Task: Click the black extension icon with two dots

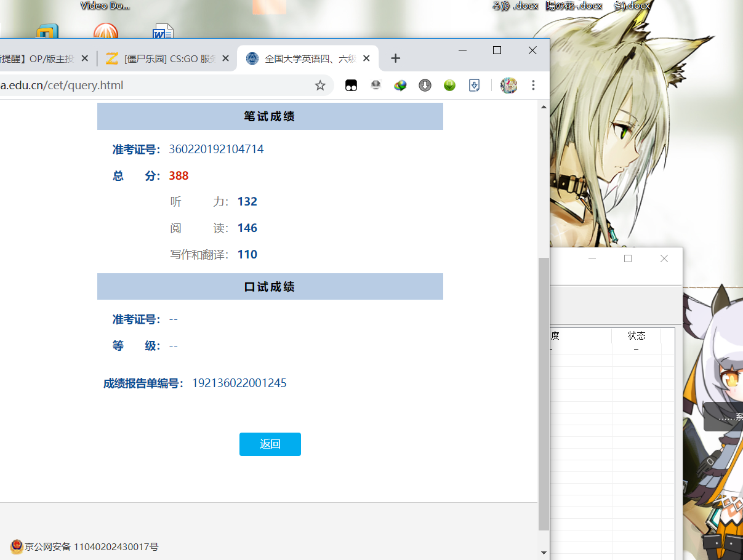Action: coord(351,86)
